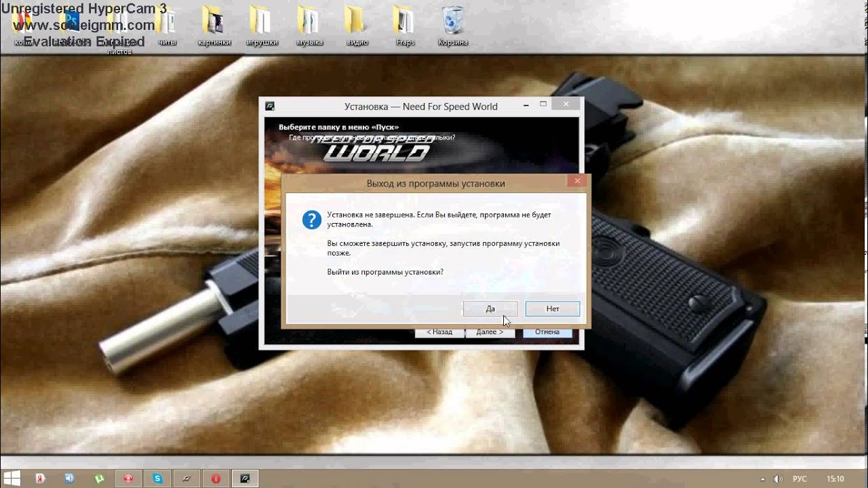Click the blue question mark icon
The width and height of the screenshot is (868, 488).
[x=312, y=220]
